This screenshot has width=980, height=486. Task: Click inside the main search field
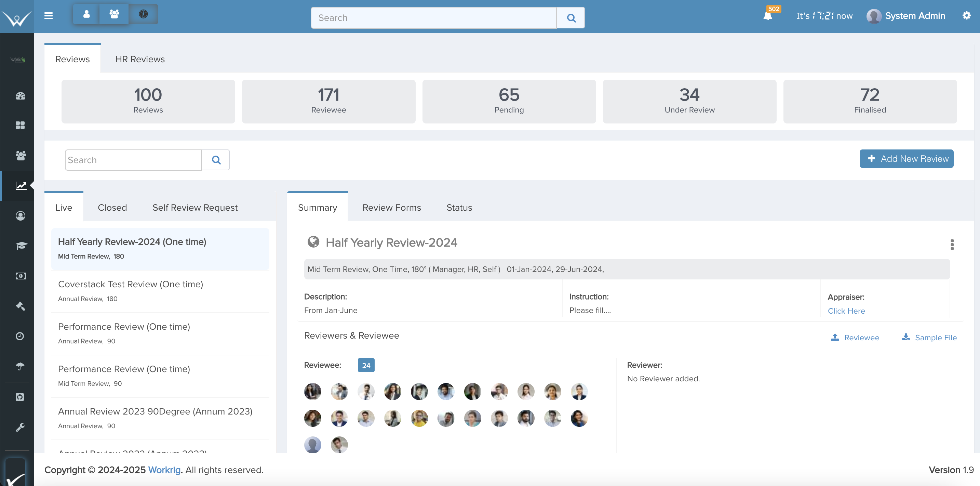coord(433,17)
